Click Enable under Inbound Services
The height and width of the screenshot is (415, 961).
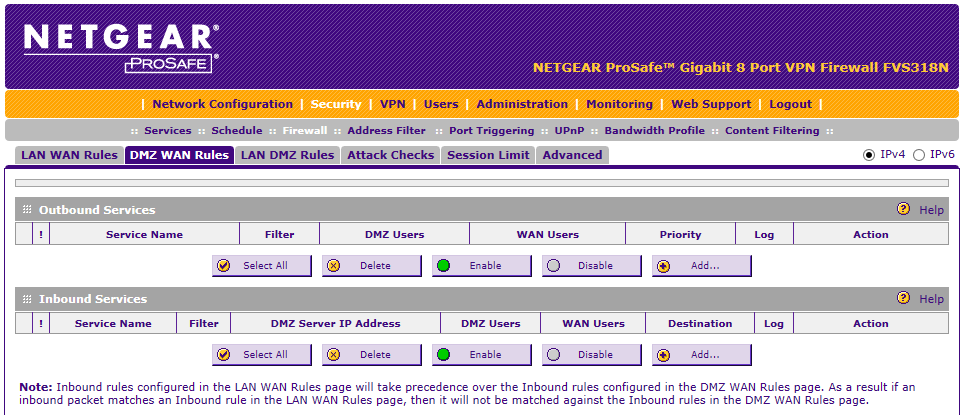pyautogui.click(x=482, y=354)
